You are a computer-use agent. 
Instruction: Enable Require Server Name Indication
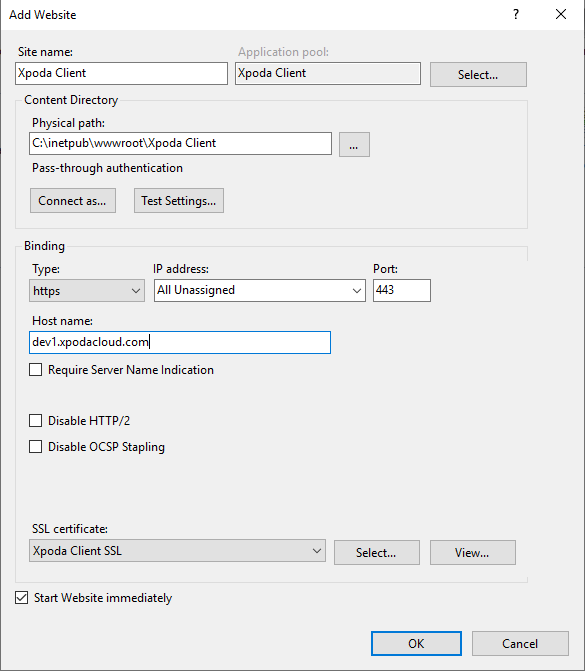point(36,370)
